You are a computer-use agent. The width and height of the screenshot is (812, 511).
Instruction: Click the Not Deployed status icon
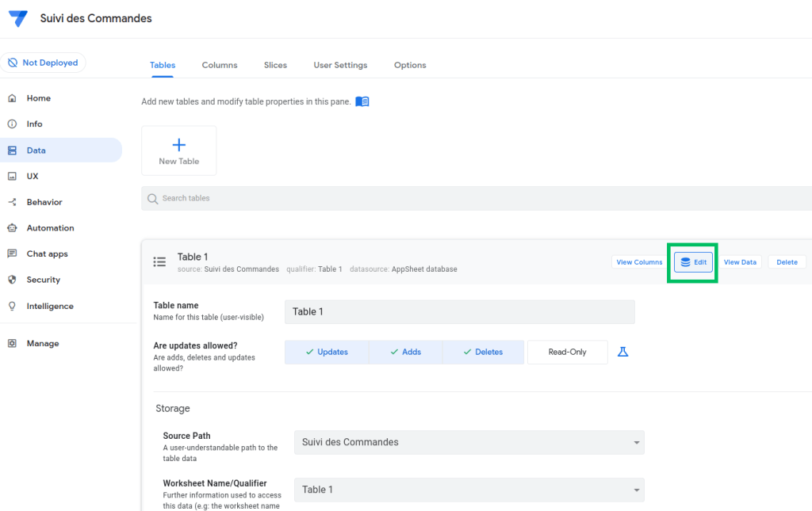point(13,63)
